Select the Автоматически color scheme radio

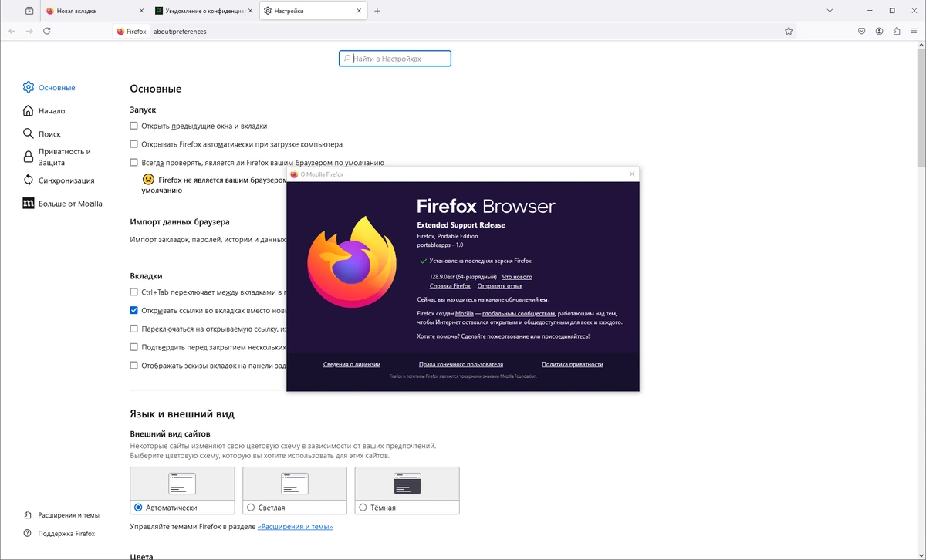point(138,508)
